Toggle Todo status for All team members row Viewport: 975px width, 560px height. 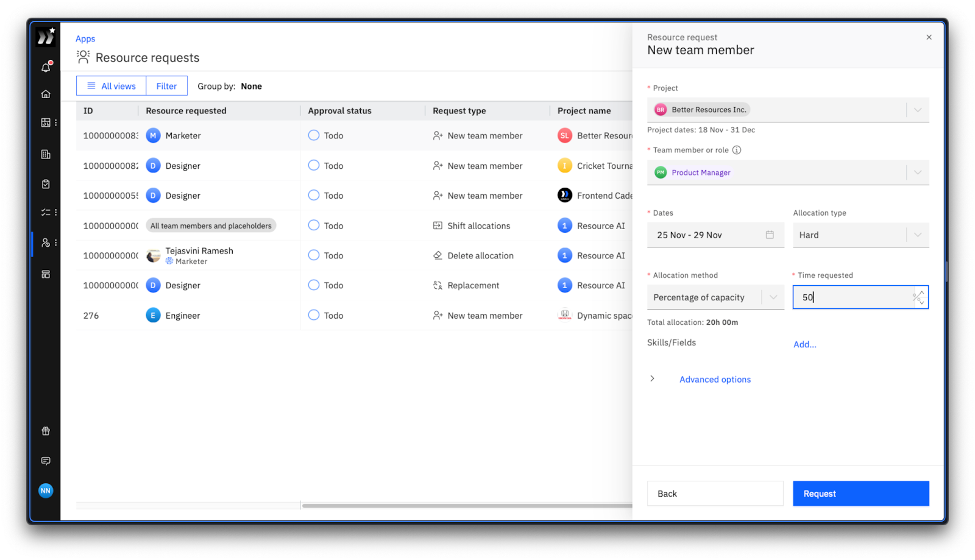[314, 225]
